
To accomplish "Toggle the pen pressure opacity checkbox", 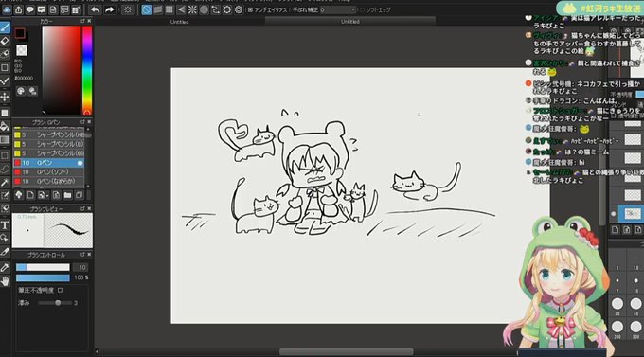I will coord(61,290).
